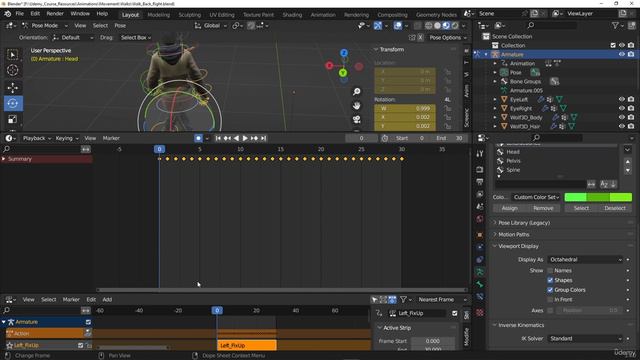Click the End frame field in timeline
Viewport: 640px width, 360px height.
pyautogui.click(x=449, y=138)
